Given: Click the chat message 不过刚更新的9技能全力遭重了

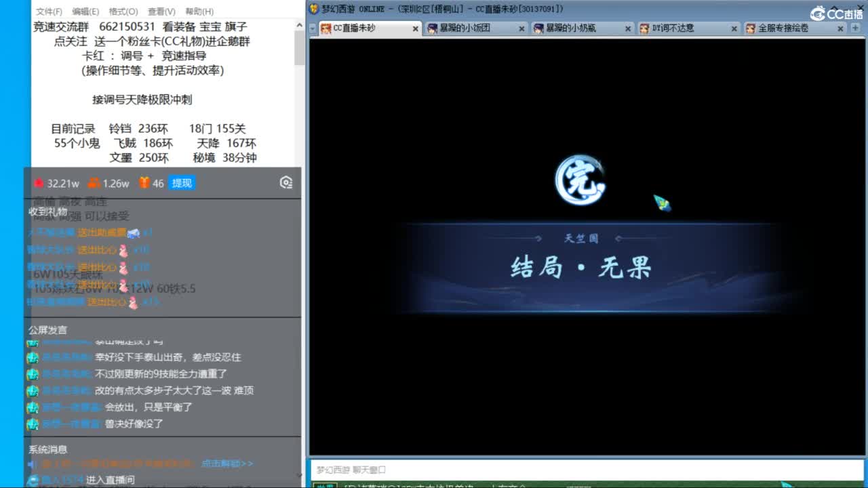Looking at the screenshot, I should coord(161,373).
